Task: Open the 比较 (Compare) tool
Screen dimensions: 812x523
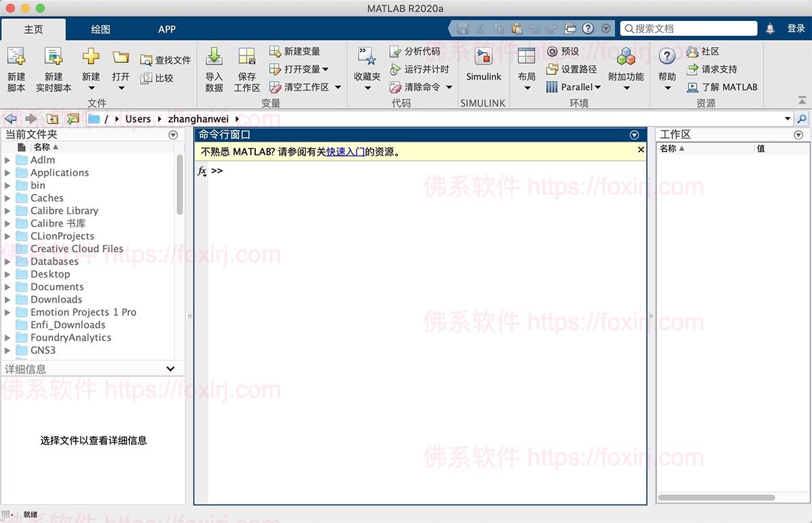Action: (x=146, y=78)
